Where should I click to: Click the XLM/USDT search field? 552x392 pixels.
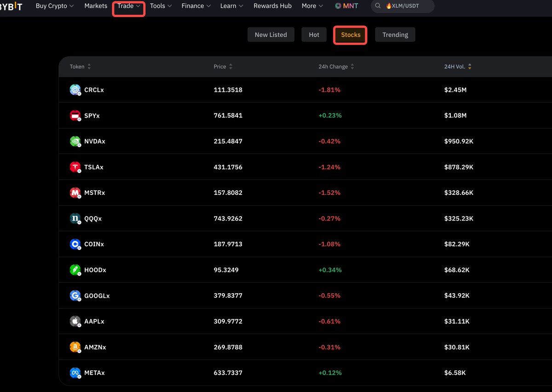point(402,6)
